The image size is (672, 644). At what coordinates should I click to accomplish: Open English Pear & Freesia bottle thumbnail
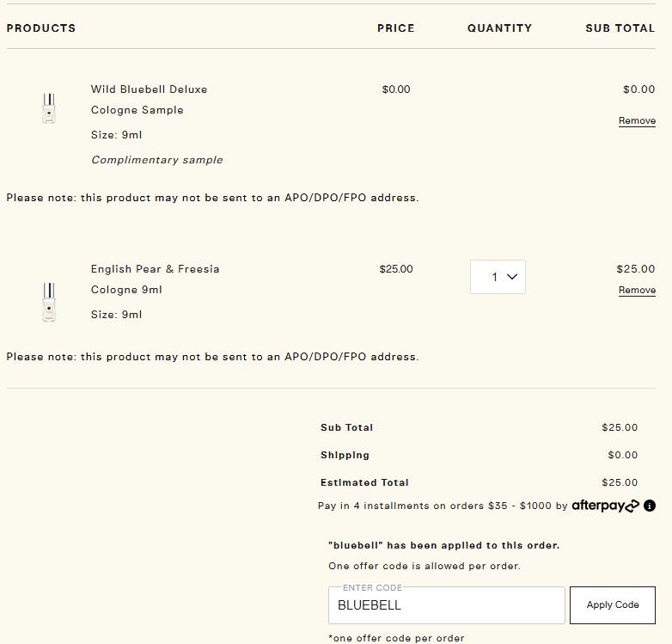pyautogui.click(x=49, y=301)
